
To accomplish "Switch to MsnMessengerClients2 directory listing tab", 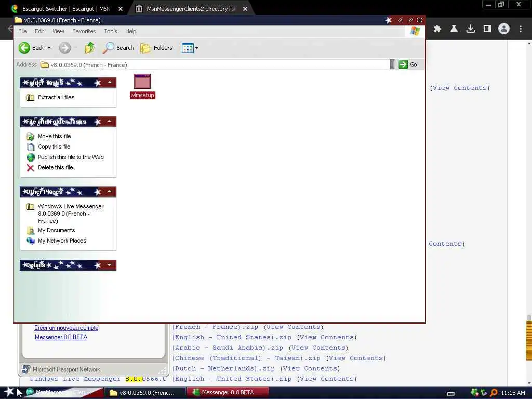I will pyautogui.click(x=191, y=9).
